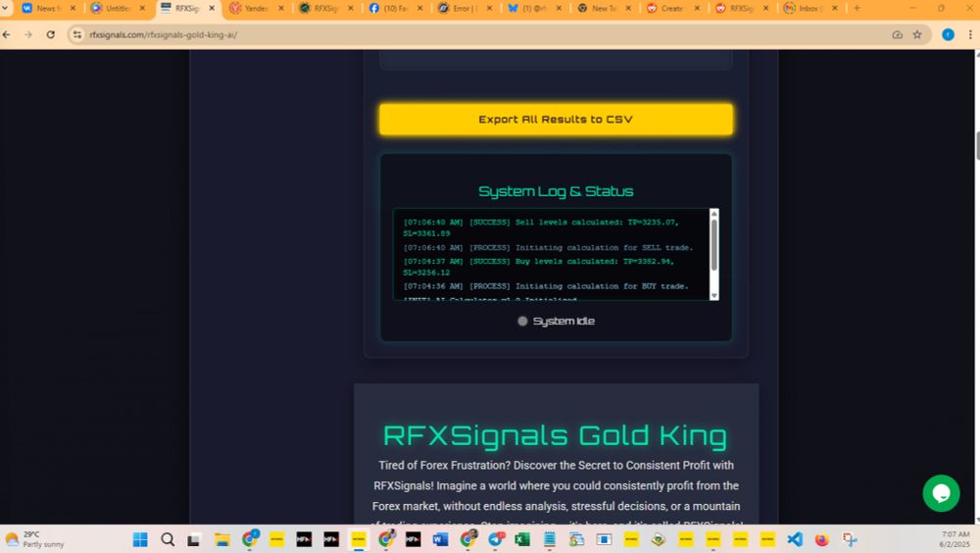Select the System Log & Status heading
Screen dimensions: 980x553
tap(556, 191)
